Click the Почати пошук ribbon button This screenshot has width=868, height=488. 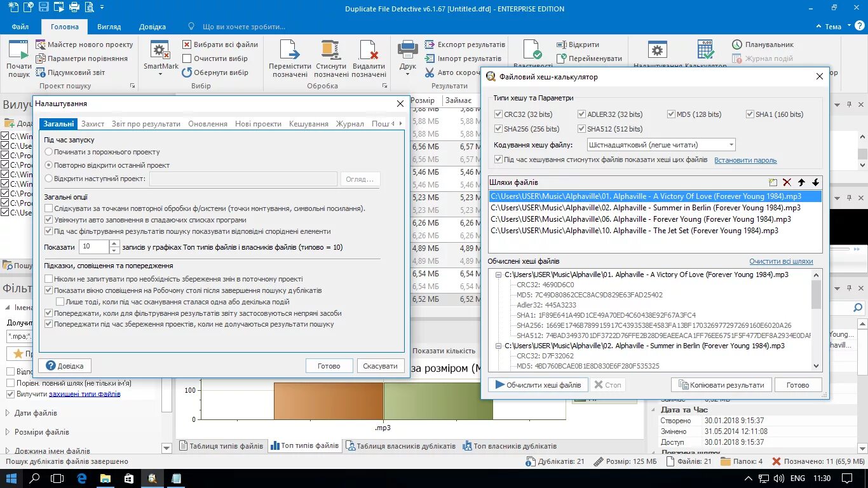point(19,60)
